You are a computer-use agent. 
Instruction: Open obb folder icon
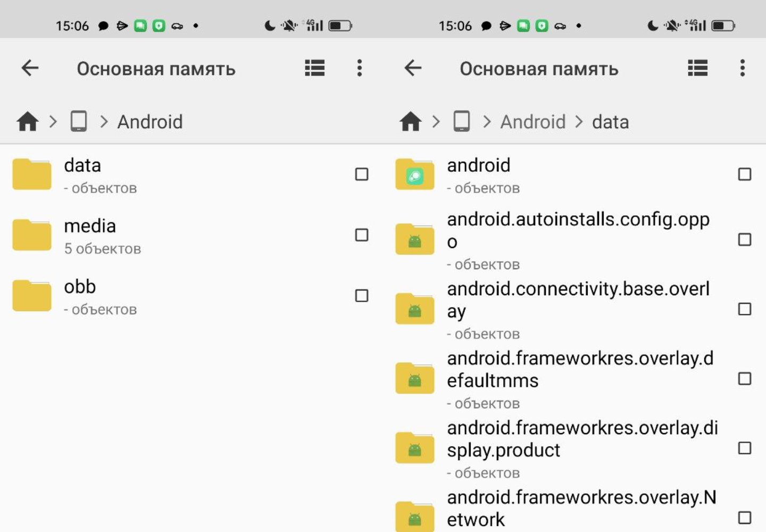(32, 295)
